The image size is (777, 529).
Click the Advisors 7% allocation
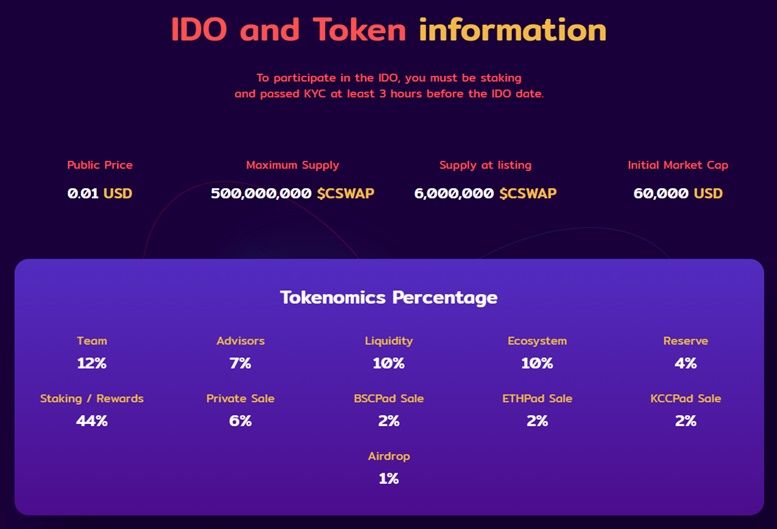pyautogui.click(x=240, y=353)
